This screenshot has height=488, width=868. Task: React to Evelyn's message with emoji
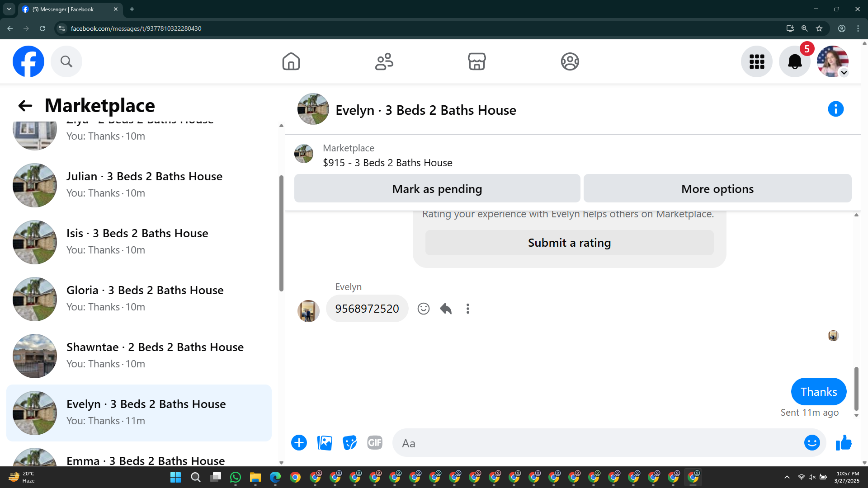pos(424,309)
